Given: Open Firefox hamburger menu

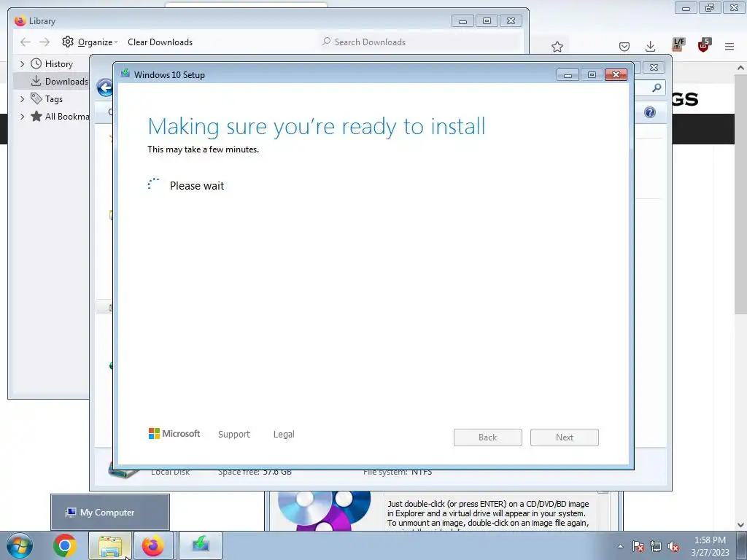Looking at the screenshot, I should [x=729, y=46].
